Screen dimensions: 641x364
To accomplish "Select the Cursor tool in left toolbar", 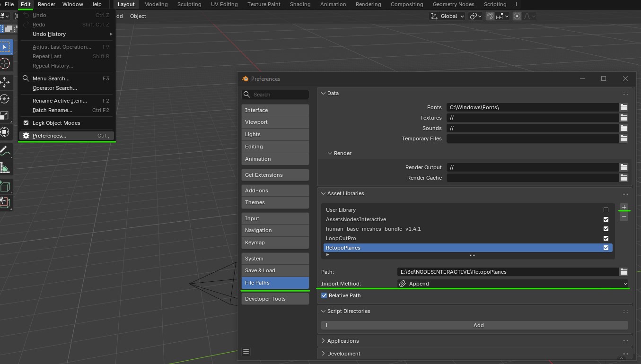I will tap(5, 63).
